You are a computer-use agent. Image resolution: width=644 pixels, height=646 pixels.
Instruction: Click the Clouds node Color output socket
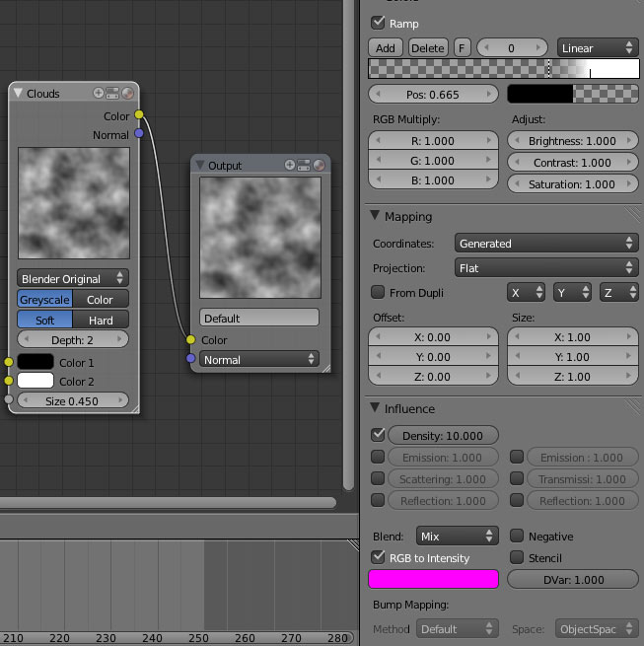(x=139, y=114)
